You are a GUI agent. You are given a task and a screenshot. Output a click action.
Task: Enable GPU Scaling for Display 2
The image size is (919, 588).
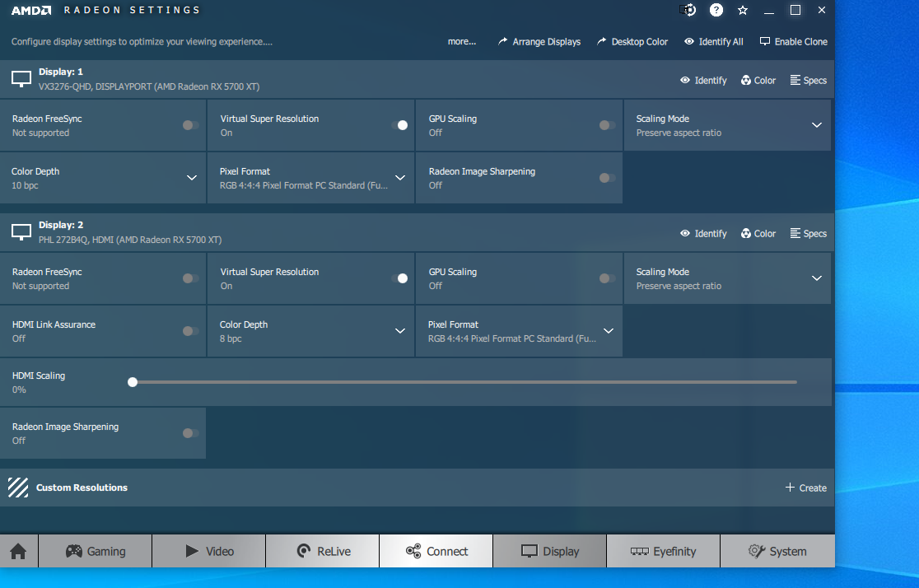click(x=607, y=278)
